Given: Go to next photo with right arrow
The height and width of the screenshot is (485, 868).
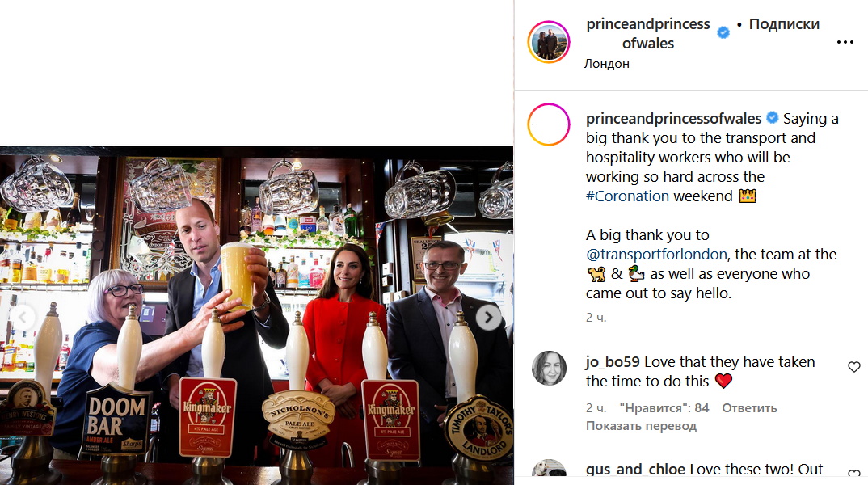Looking at the screenshot, I should point(488,317).
